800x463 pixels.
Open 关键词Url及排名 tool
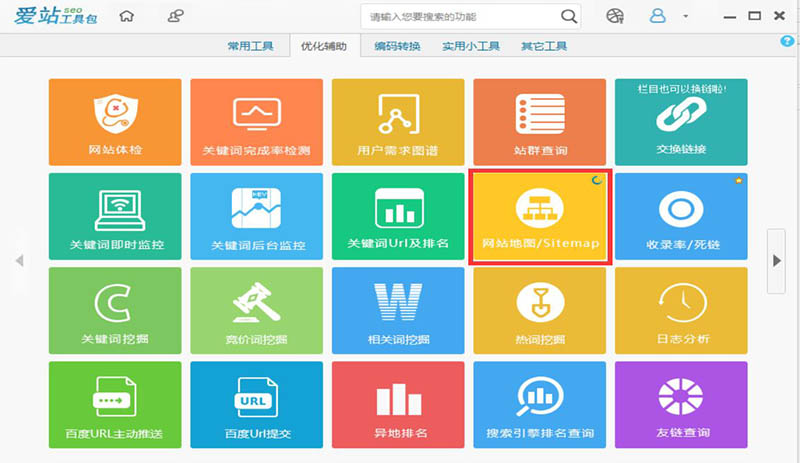pyautogui.click(x=398, y=216)
